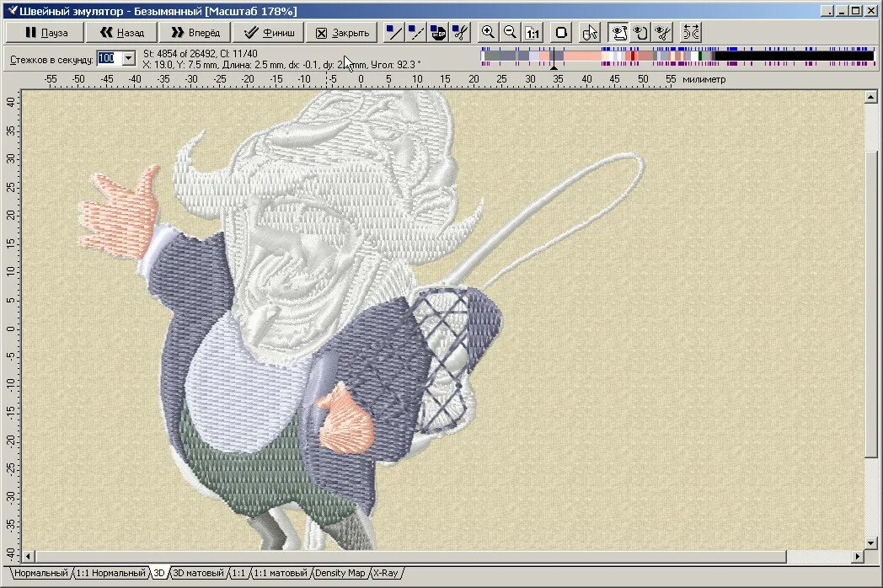883x588 pixels.
Task: Switch to the 1:1 матовый tab
Action: click(281, 573)
